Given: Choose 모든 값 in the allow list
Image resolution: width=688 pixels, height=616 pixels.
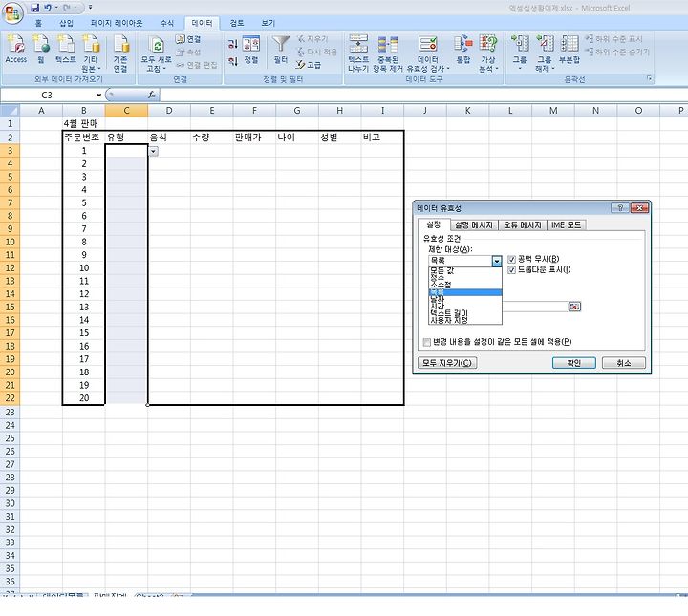Looking at the screenshot, I should pos(464,270).
